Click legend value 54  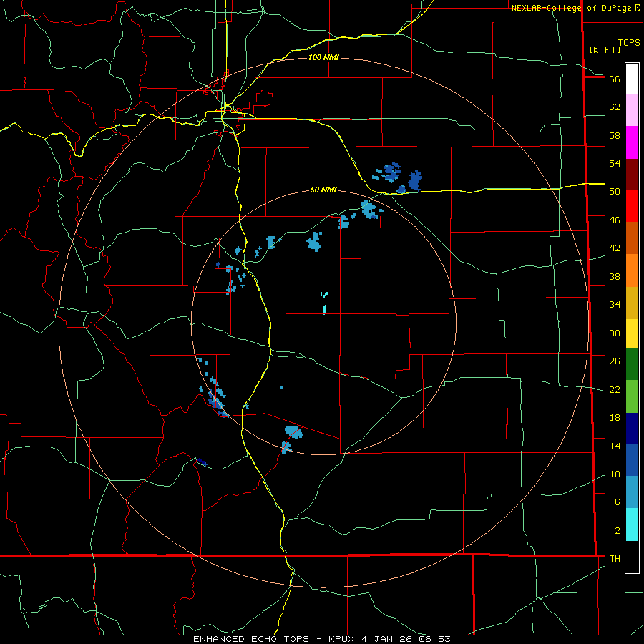coord(615,163)
